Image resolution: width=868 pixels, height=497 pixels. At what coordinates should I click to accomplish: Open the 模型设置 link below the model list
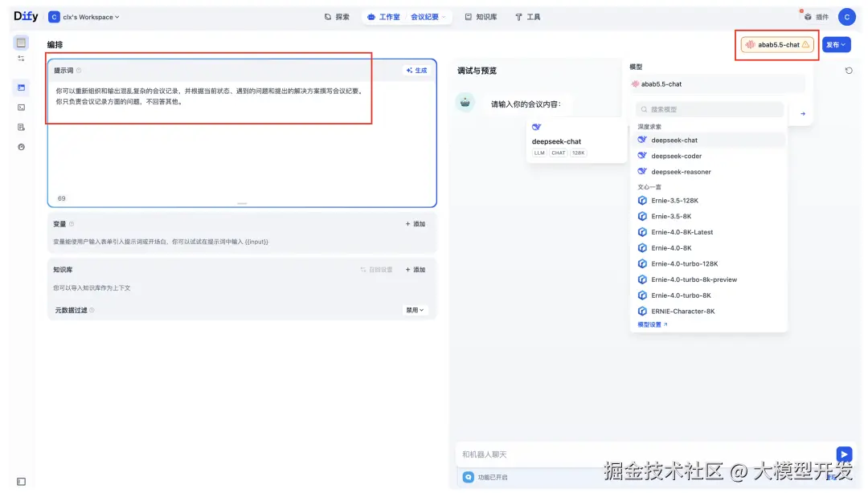[650, 325]
